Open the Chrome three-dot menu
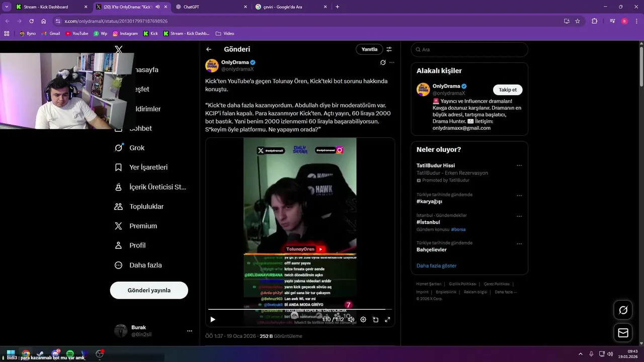This screenshot has width=644, height=362. tap(636, 21)
